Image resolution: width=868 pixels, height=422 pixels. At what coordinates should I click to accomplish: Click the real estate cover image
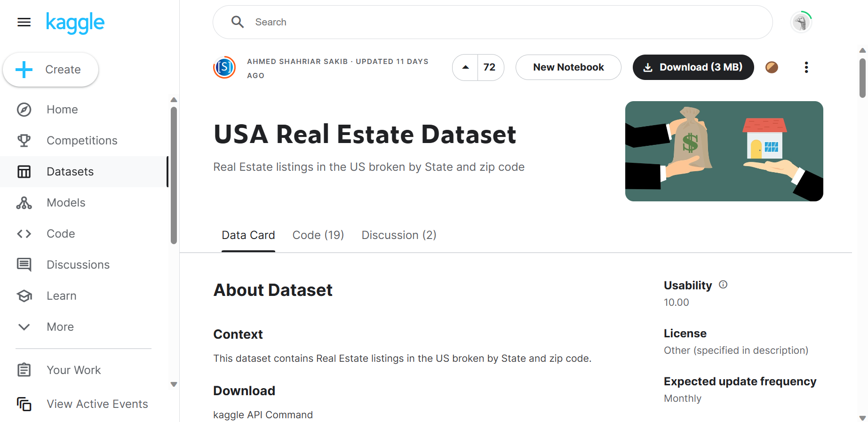click(724, 151)
